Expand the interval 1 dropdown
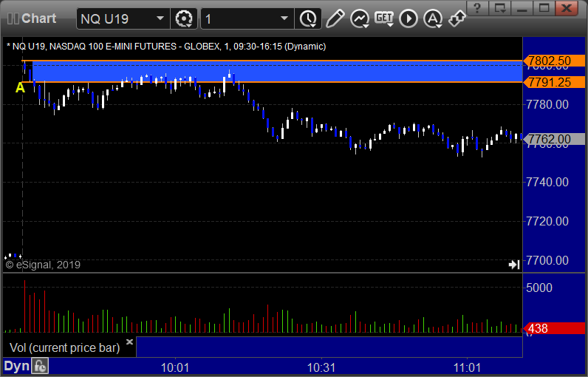This screenshot has height=377, width=588. [x=284, y=18]
